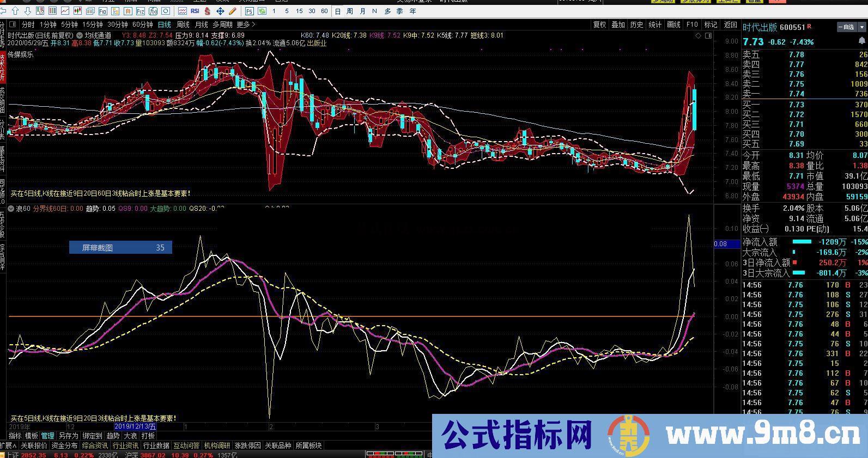The width and height of the screenshot is (868, 458).
Task: Collapse the 浪60 indicator panel arrow
Action: coord(10,208)
